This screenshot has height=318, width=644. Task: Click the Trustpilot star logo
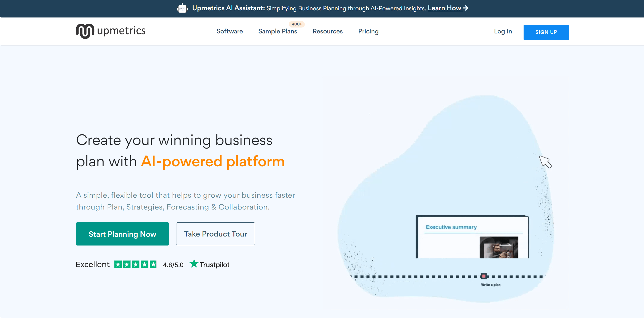click(194, 264)
